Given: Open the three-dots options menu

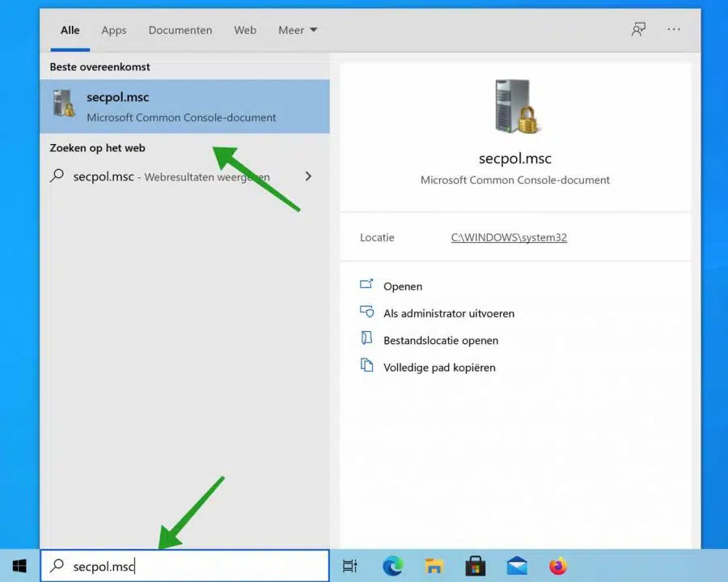Looking at the screenshot, I should (x=674, y=29).
